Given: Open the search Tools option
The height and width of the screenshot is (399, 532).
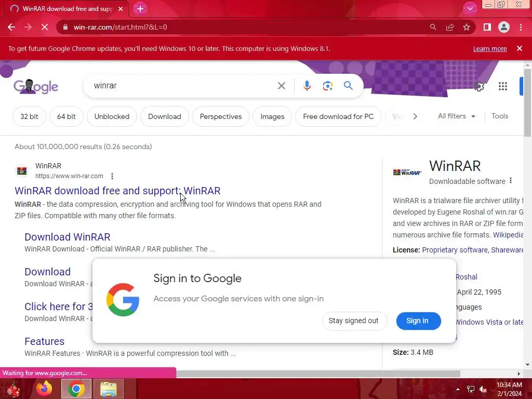Looking at the screenshot, I should click(499, 116).
